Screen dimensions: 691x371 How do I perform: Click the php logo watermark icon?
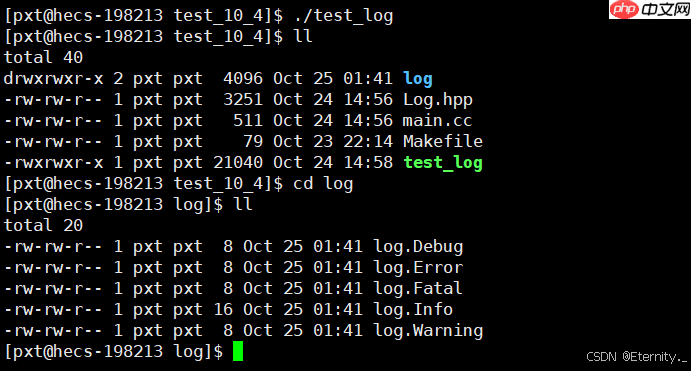[624, 9]
